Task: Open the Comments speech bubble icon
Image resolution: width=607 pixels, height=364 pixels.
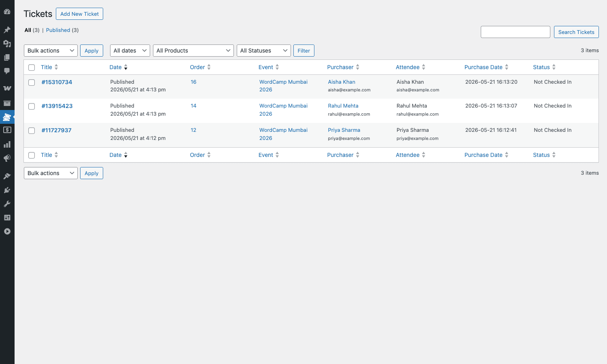Action: pyautogui.click(x=7, y=71)
